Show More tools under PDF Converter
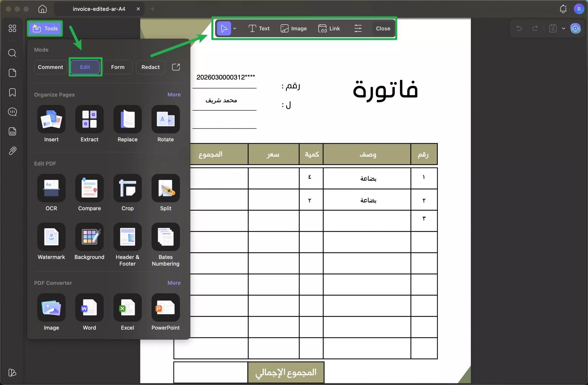Screen dimensions: 588x385 click(174, 283)
